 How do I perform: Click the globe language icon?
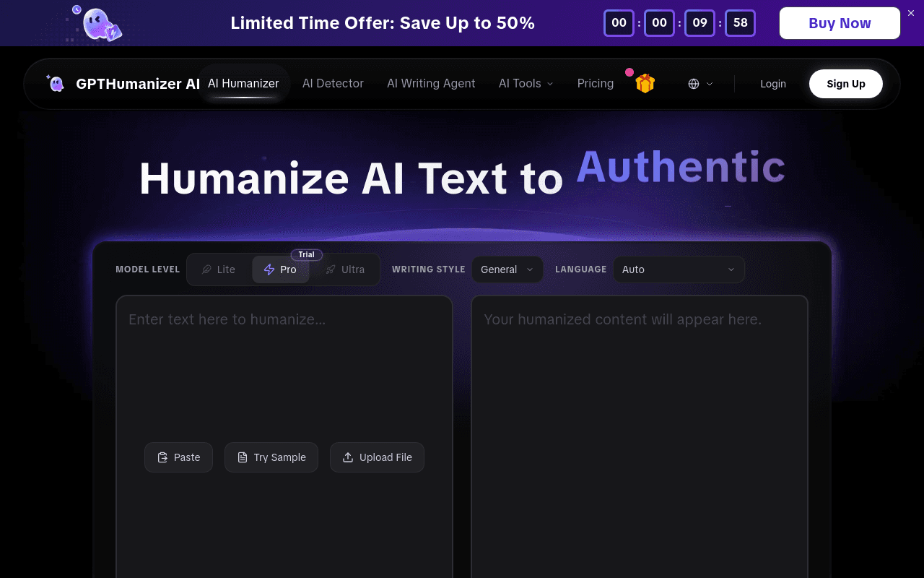(694, 84)
